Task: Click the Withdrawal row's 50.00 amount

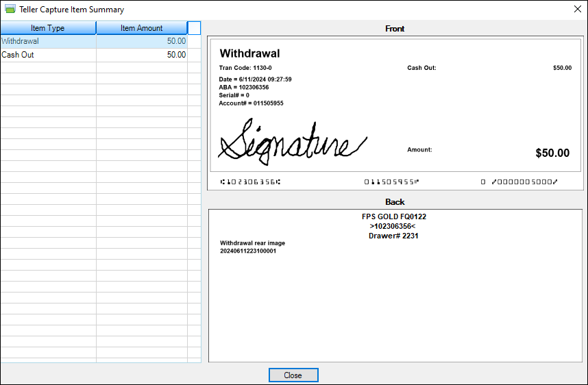Action: 176,41
